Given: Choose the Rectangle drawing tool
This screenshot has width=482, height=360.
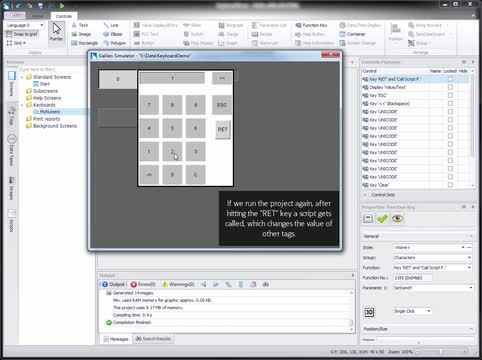Looking at the screenshot, I should (85, 43).
